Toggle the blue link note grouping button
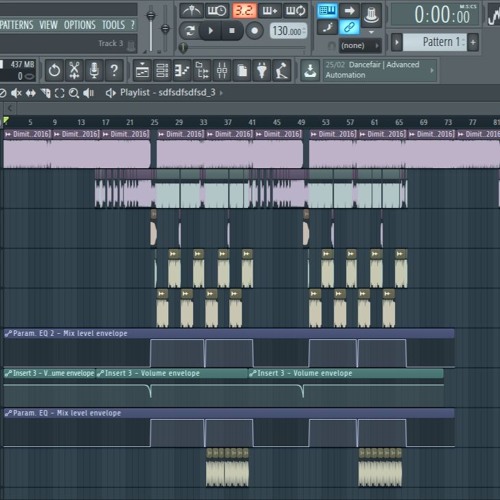Screen dimensions: 500x500 [349, 27]
